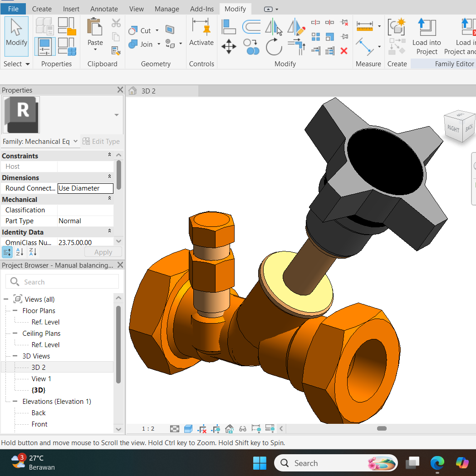The image size is (476, 476).
Task: Click the Project Browser search field
Action: tap(62, 282)
